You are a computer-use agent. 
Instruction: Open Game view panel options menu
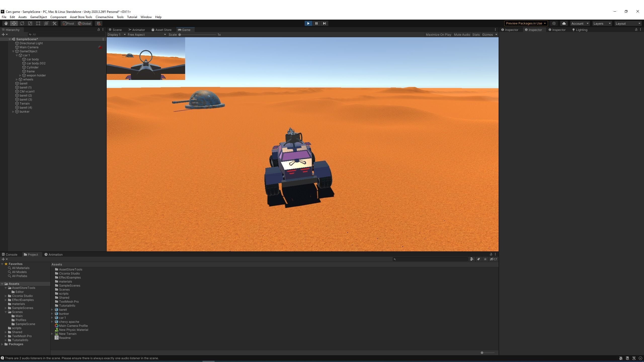[495, 30]
